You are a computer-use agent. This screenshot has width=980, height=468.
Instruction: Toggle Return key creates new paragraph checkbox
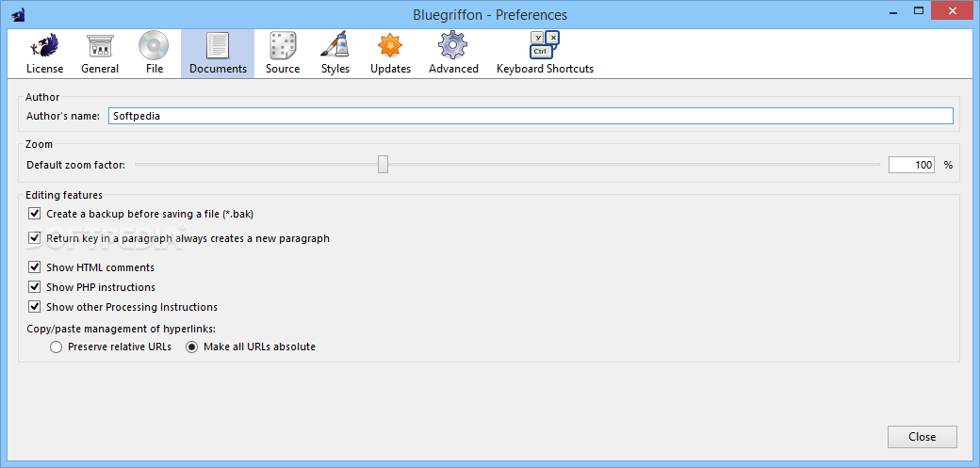pos(34,238)
